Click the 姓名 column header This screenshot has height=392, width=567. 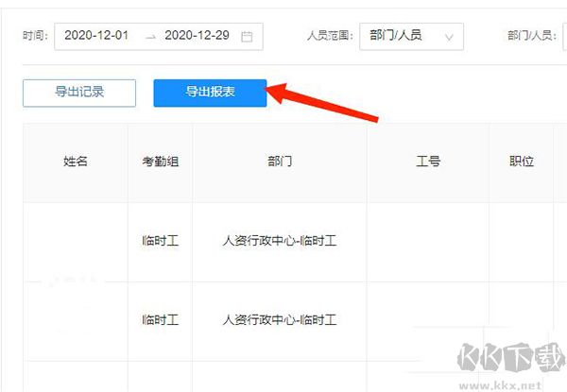click(x=76, y=162)
